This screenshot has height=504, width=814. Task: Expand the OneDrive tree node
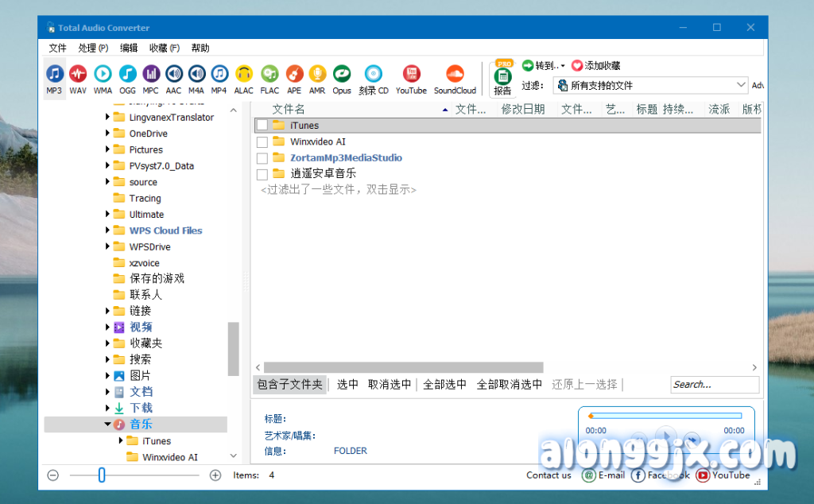pyautogui.click(x=108, y=134)
